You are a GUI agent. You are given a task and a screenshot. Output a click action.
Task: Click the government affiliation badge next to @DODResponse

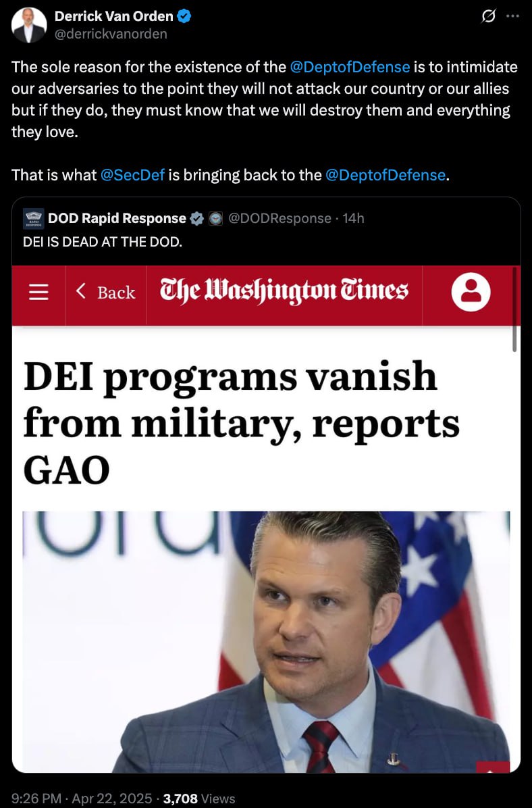coord(215,218)
